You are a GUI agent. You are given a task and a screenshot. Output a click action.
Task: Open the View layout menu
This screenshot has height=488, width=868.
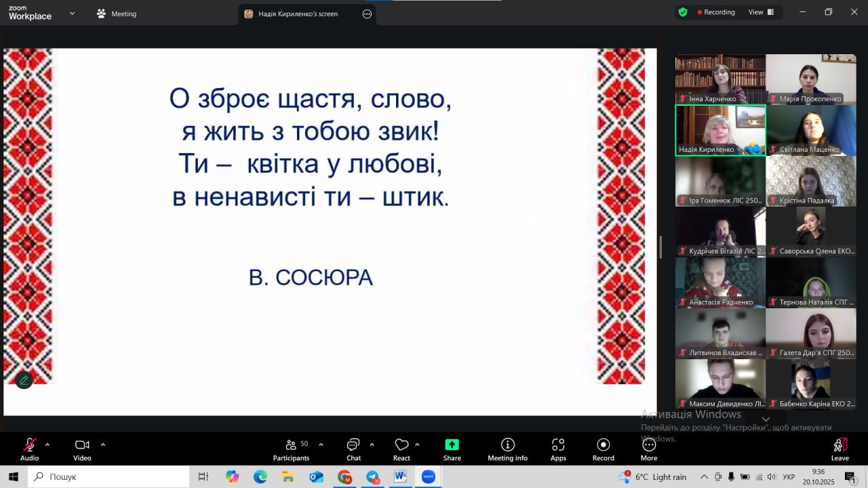(x=761, y=12)
